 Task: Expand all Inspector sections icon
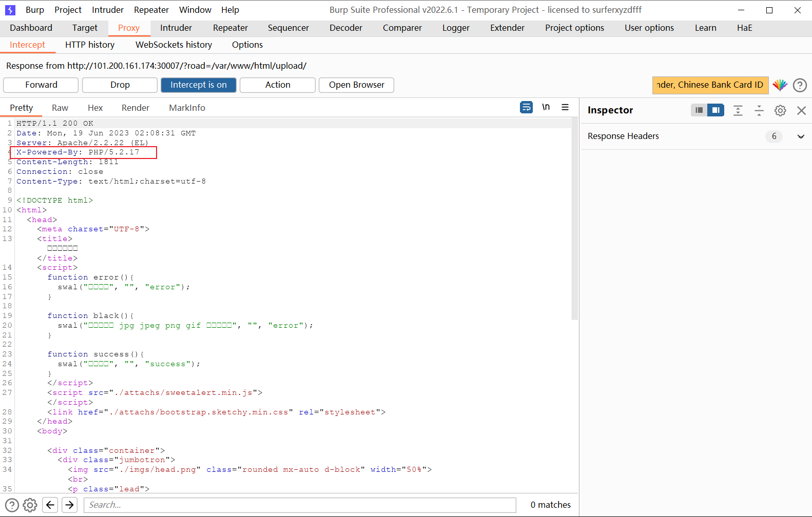(738, 110)
